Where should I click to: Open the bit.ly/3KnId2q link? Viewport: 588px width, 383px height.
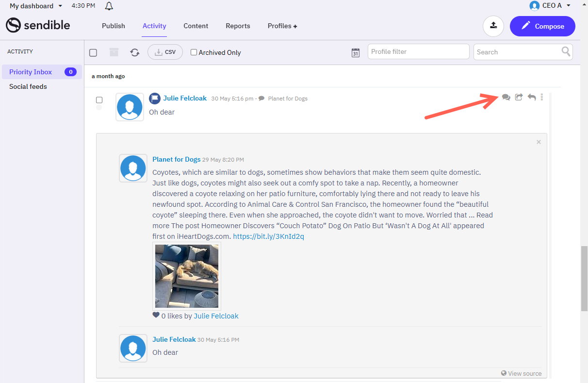(x=268, y=236)
